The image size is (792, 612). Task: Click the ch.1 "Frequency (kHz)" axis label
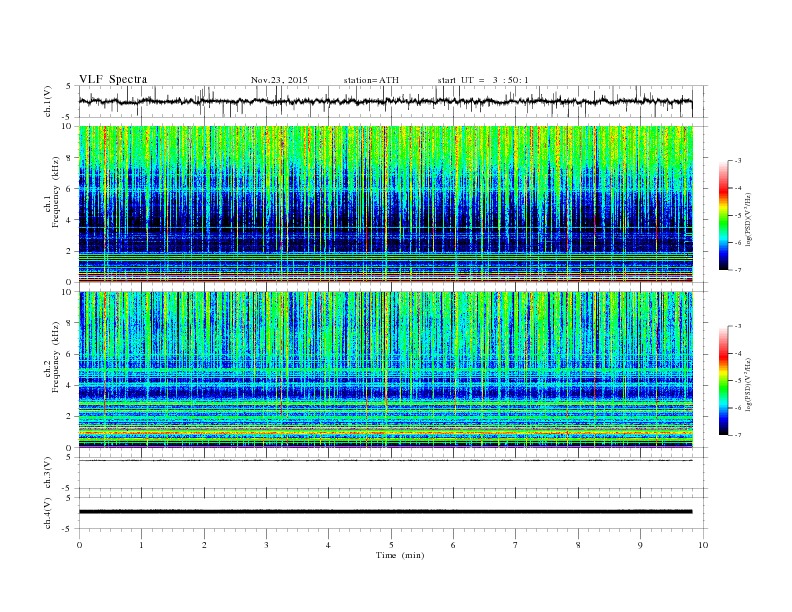coord(55,192)
